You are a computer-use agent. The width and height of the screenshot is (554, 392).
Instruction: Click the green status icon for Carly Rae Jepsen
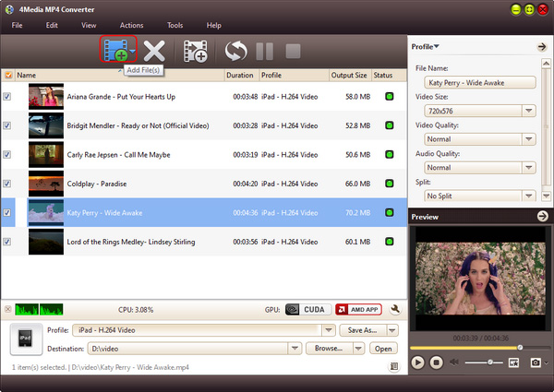[x=389, y=155]
